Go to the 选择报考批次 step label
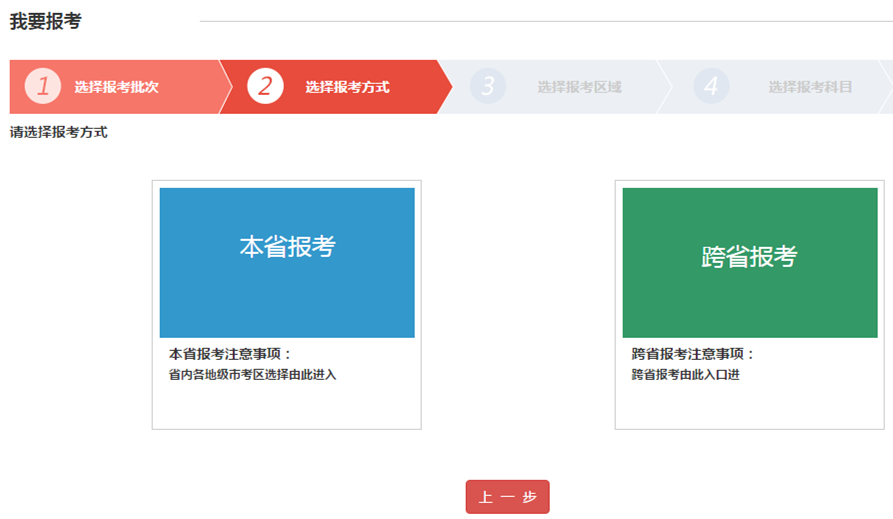This screenshot has width=893, height=519. (x=116, y=87)
